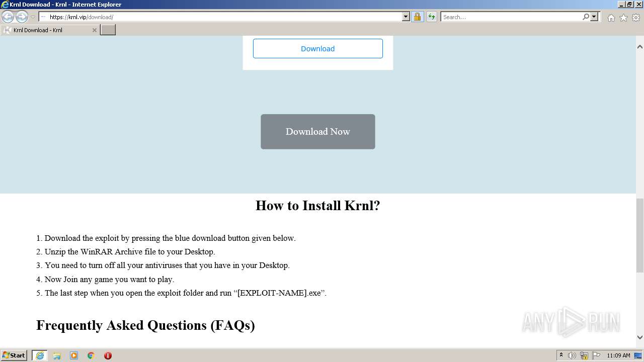Click the How to Install Krnl? heading
The height and width of the screenshot is (362, 644).
tap(317, 206)
